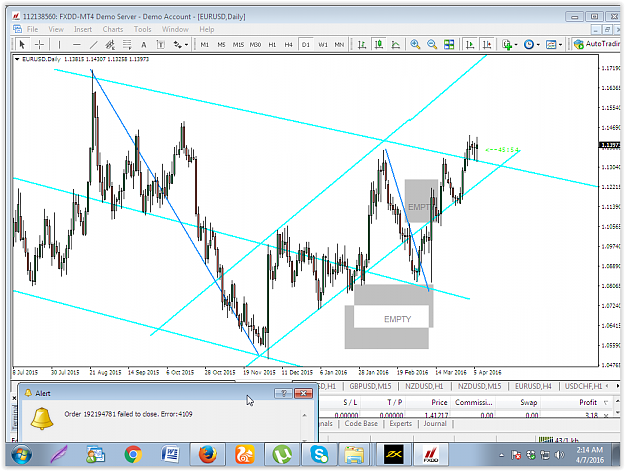
Task: Switch to M1 timeframe
Action: (204, 45)
